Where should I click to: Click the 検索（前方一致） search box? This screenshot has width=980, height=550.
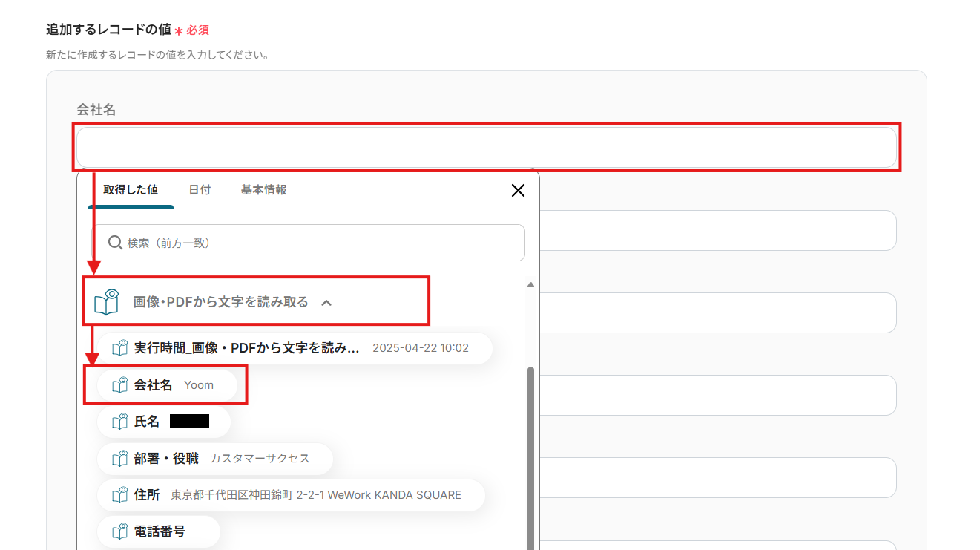click(x=308, y=243)
